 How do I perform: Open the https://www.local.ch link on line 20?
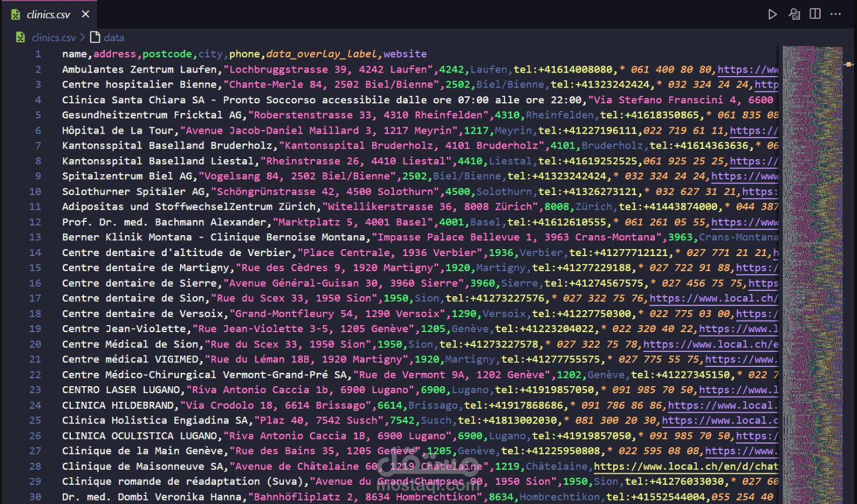click(x=711, y=344)
